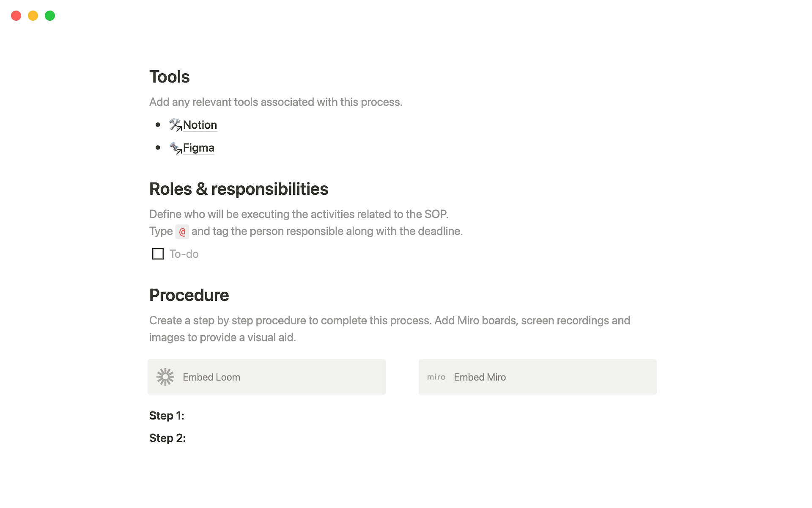
Task: Click the small icon beside Figma
Action: tap(175, 147)
